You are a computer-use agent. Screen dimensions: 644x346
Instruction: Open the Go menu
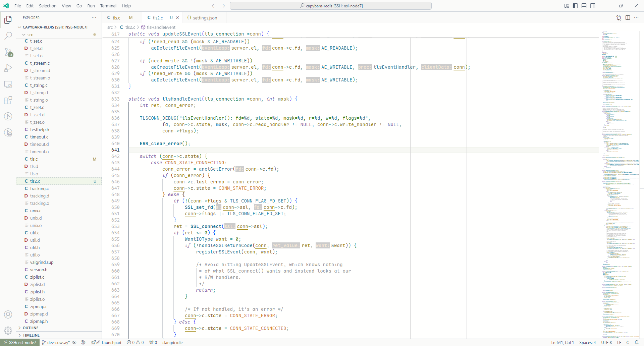pos(79,6)
